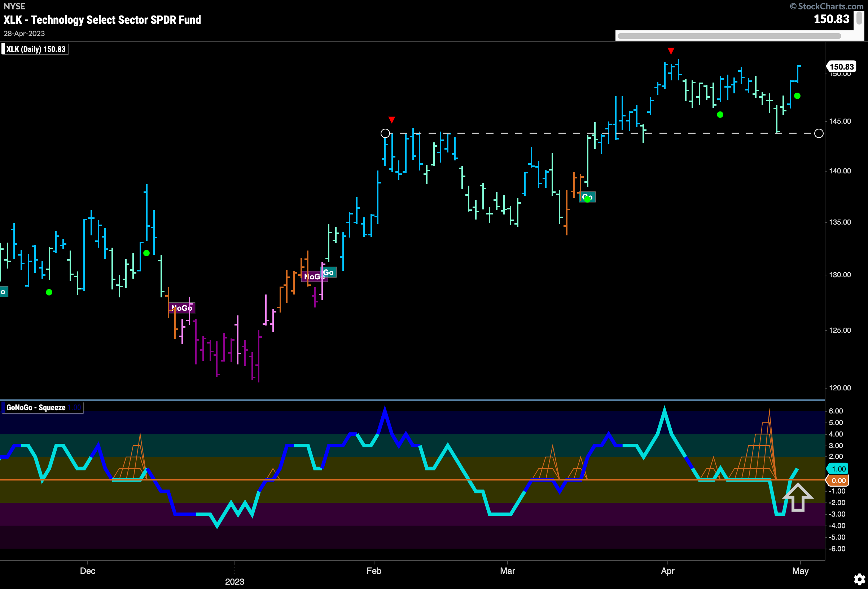The width and height of the screenshot is (868, 589).
Task: Click the green dot below the late-April bars
Action: tap(797, 96)
